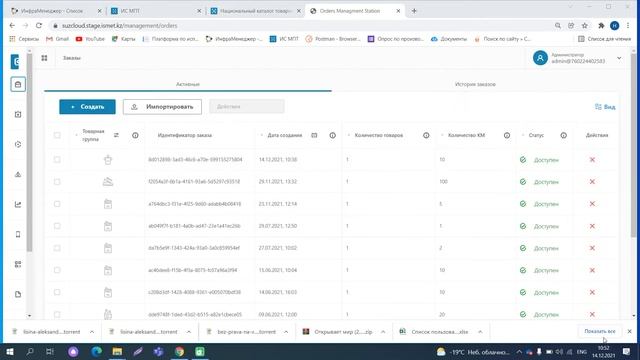
Task: Click the Импортировать button
Action: (x=162, y=107)
